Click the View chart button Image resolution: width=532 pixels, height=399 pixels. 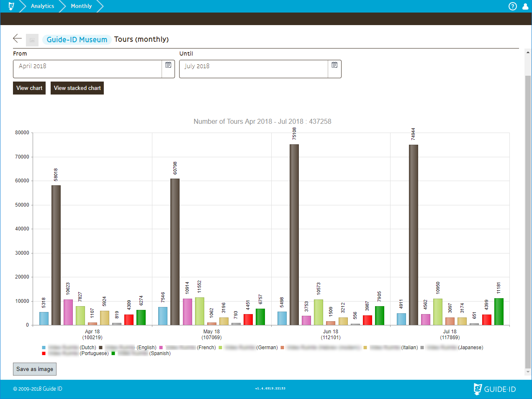click(29, 88)
